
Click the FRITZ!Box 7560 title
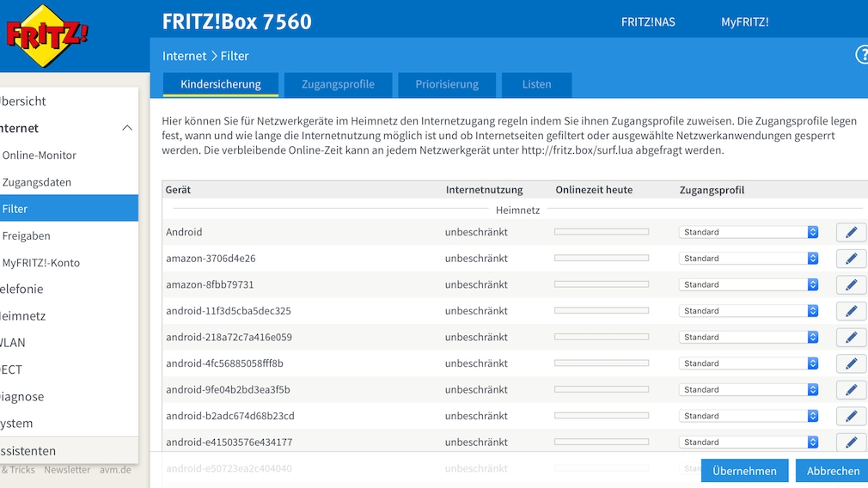click(237, 21)
